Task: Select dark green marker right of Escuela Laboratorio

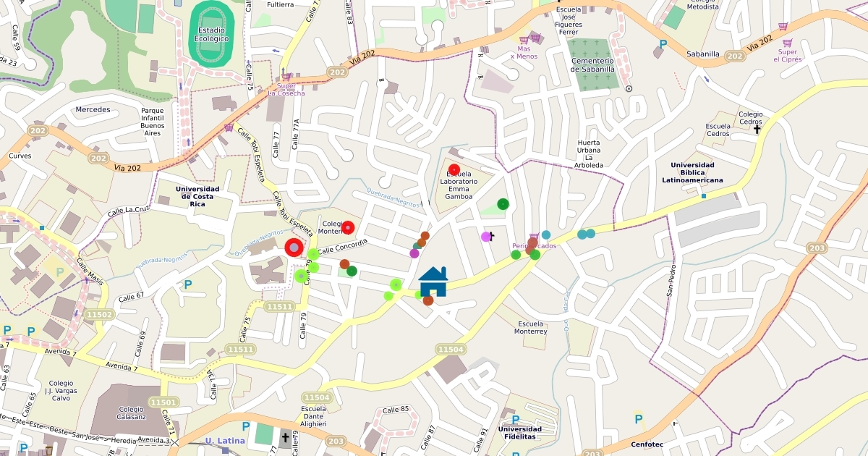Action: point(503,204)
